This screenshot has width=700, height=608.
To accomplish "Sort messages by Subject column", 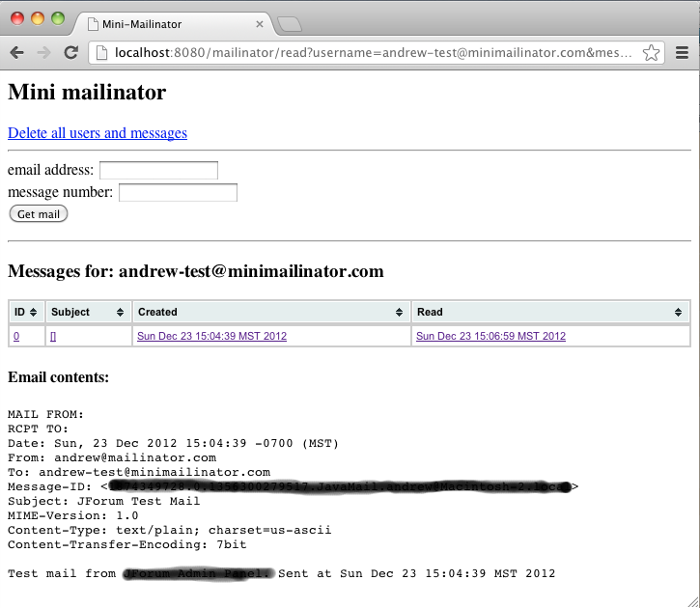I will [88, 312].
